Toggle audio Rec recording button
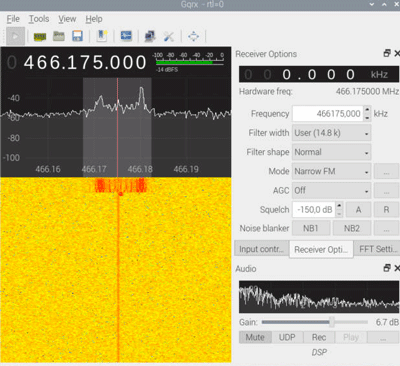Image resolution: width=400 pixels, height=366 pixels. 319,337
